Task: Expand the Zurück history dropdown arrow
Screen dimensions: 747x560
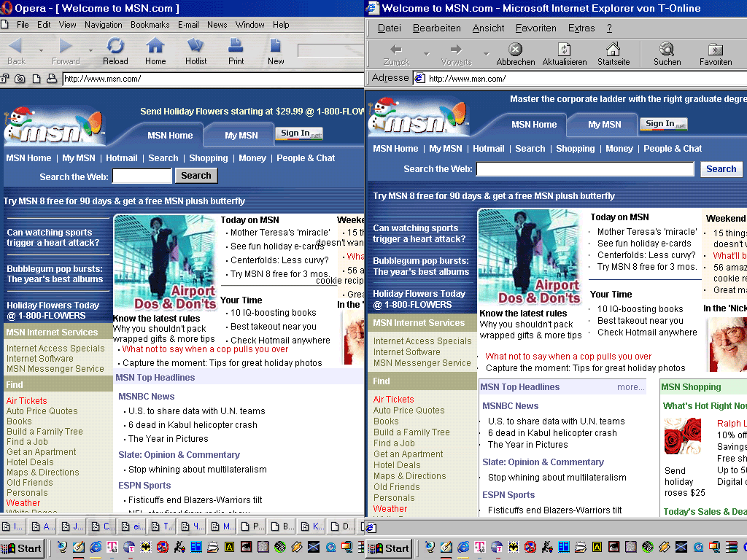Action: pos(426,54)
